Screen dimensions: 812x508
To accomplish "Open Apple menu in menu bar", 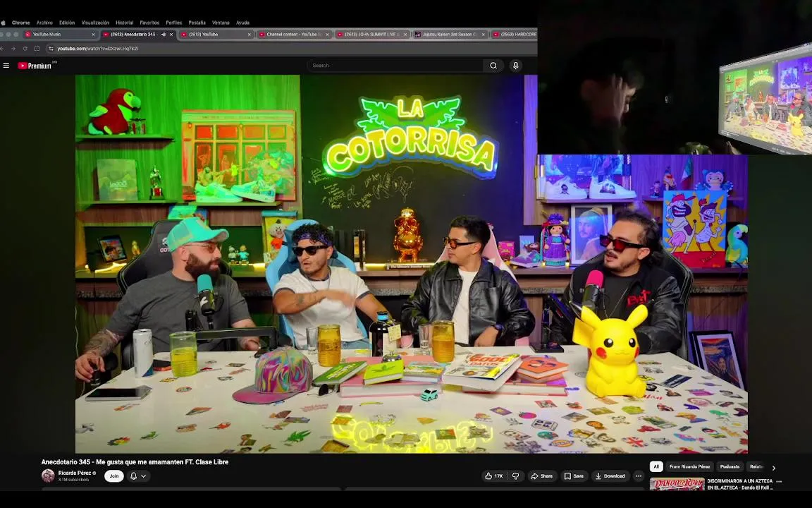I will (x=3, y=23).
